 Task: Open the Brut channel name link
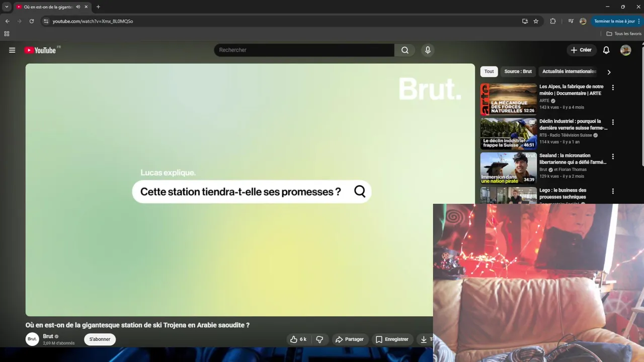coord(48,336)
